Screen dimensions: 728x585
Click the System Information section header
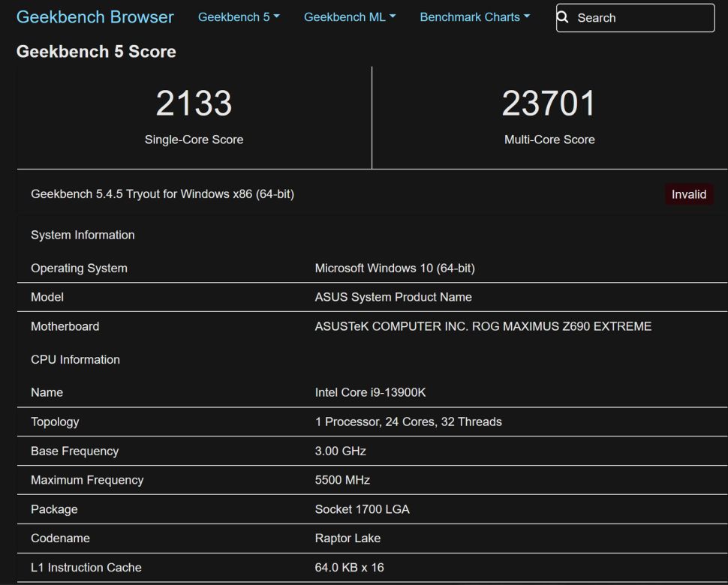83,235
